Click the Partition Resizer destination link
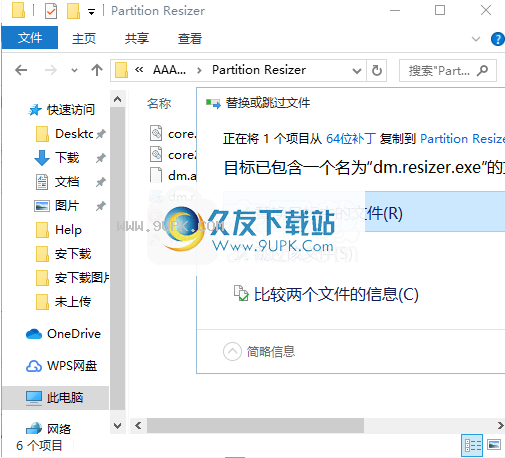Screen dimensions: 505x458 pos(463,139)
